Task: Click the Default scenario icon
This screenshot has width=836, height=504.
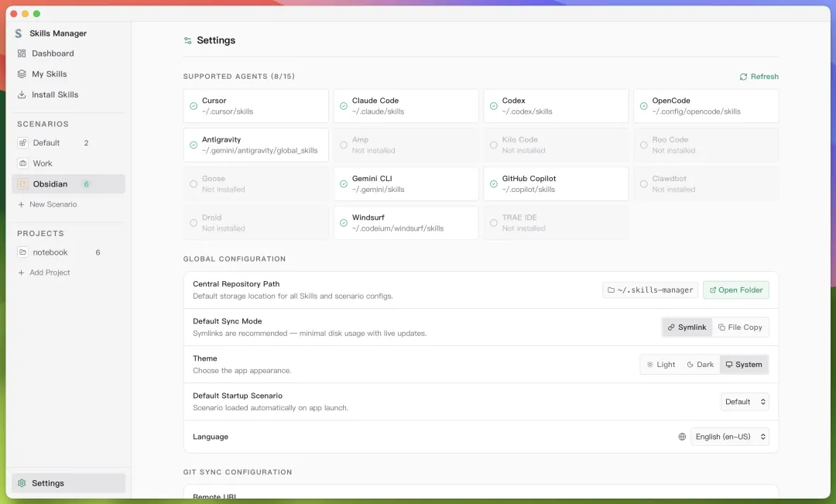Action: tap(23, 143)
